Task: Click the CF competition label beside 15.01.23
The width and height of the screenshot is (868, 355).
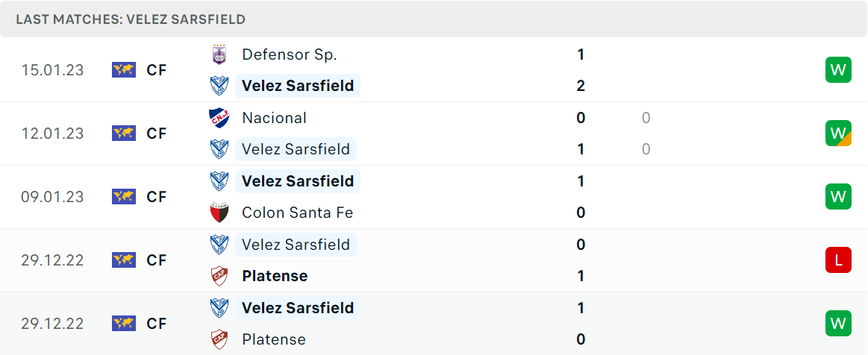Action: [x=157, y=70]
